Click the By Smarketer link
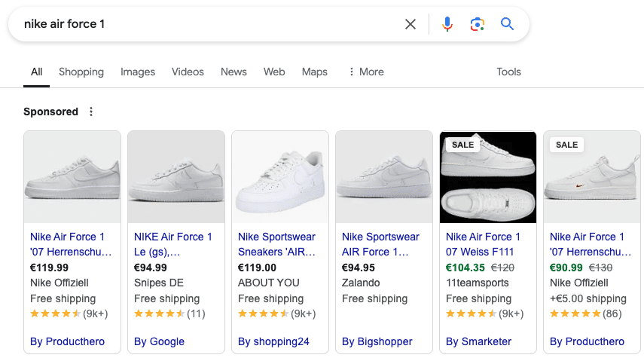Image resolution: width=644 pixels, height=364 pixels. 478,341
